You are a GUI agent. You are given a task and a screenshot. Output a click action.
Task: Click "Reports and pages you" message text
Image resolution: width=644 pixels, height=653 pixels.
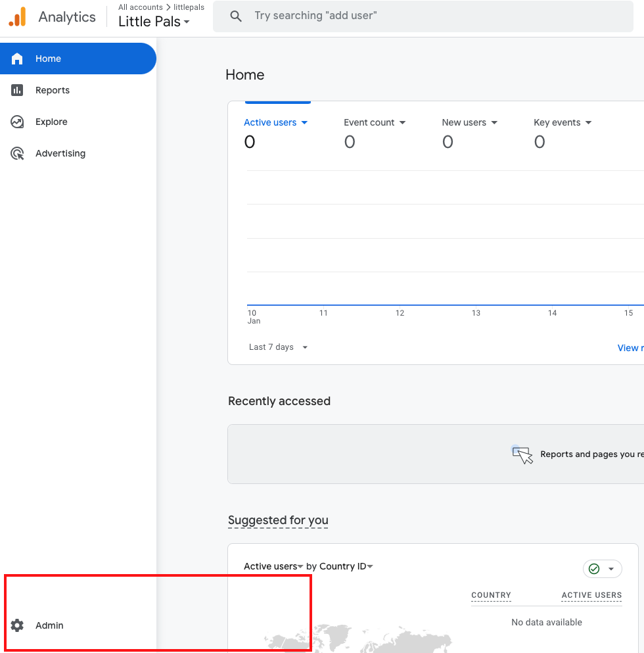click(592, 454)
